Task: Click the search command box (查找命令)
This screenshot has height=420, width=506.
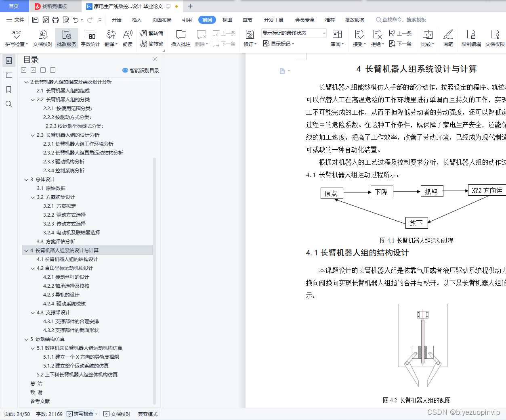Action: [x=401, y=20]
